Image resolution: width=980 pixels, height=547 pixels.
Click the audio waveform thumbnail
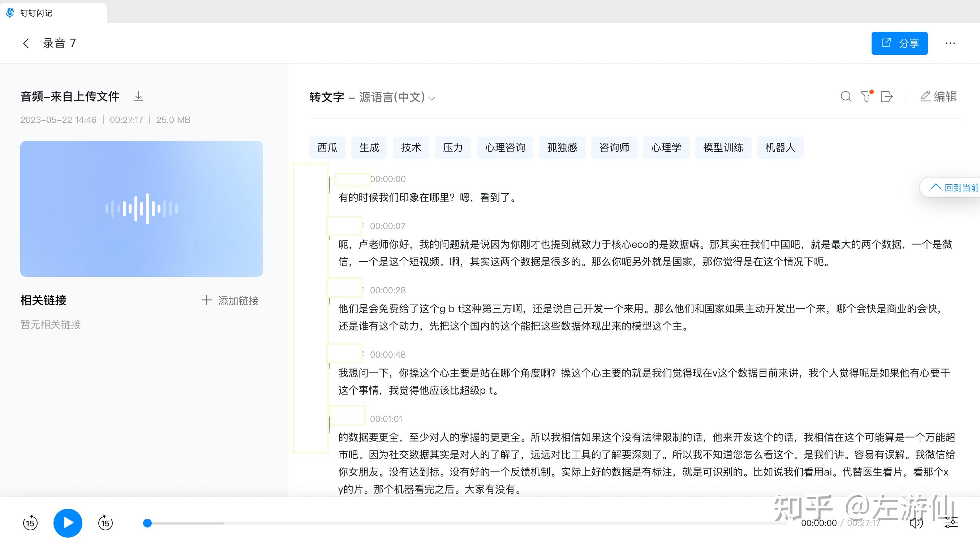(142, 208)
